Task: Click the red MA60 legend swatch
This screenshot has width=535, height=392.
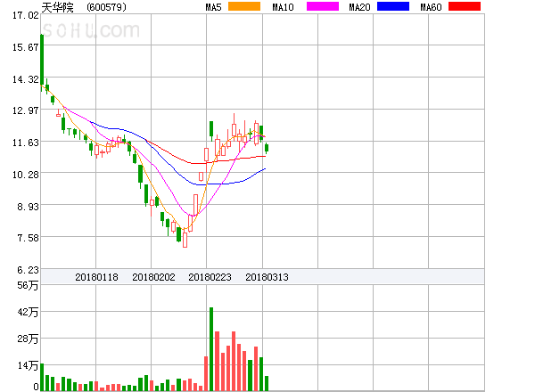Action: point(465,6)
